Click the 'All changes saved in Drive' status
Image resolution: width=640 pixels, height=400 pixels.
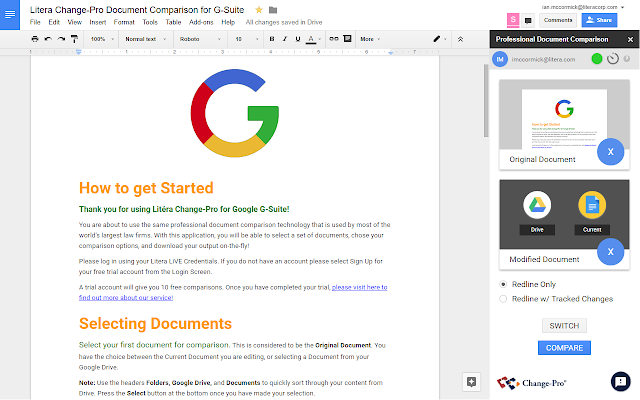tap(284, 22)
